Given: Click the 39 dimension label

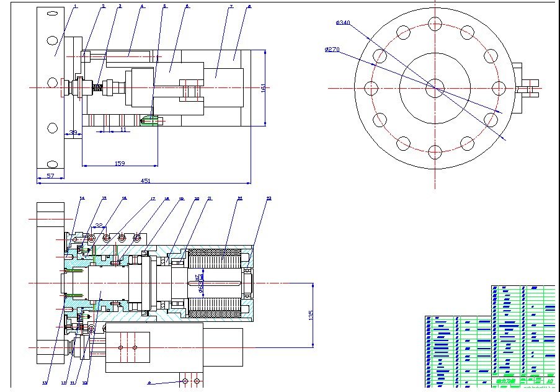Looking at the screenshot, I should pos(73,132).
